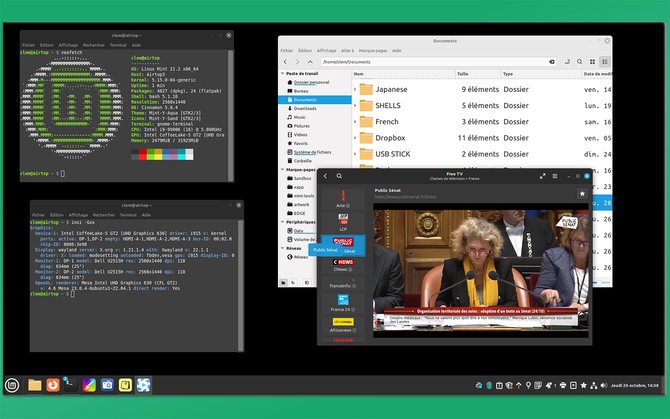The height and width of the screenshot is (419, 670).
Task: Open the Marque-pages menu in file manager
Action: 373,50
